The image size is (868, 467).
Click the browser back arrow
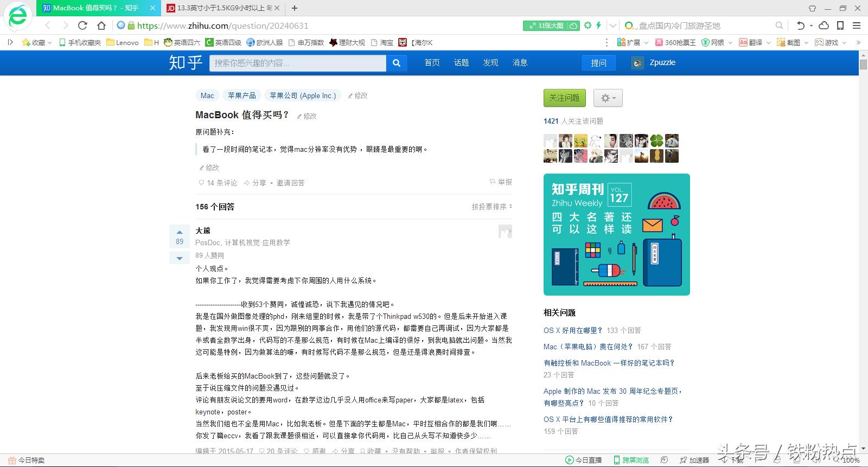tap(48, 25)
